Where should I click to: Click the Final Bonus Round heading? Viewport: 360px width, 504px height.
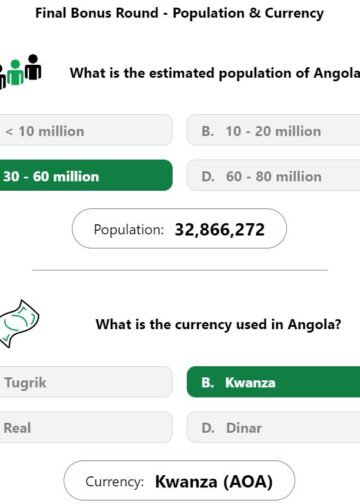[x=180, y=13]
